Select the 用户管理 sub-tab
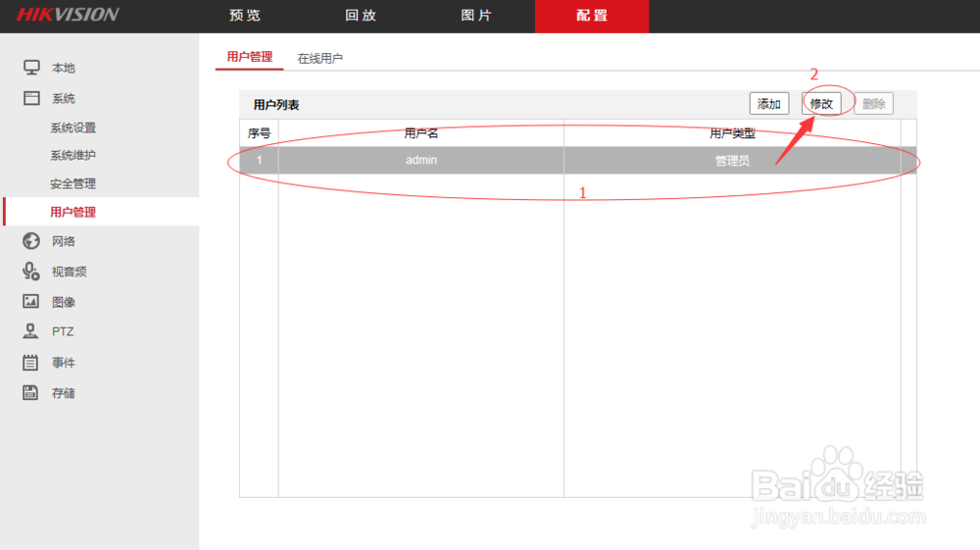This screenshot has width=980, height=550. tap(249, 57)
